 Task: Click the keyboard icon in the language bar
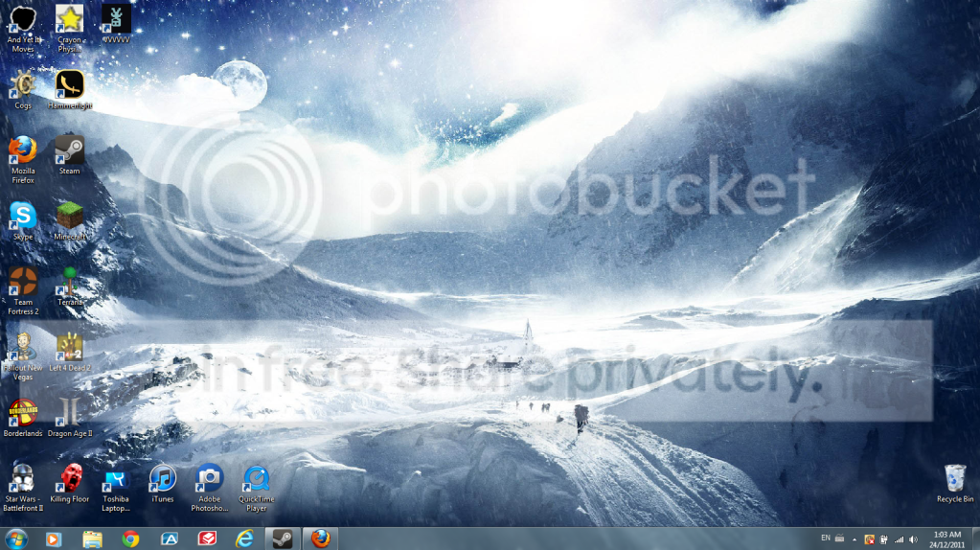pyautogui.click(x=840, y=539)
